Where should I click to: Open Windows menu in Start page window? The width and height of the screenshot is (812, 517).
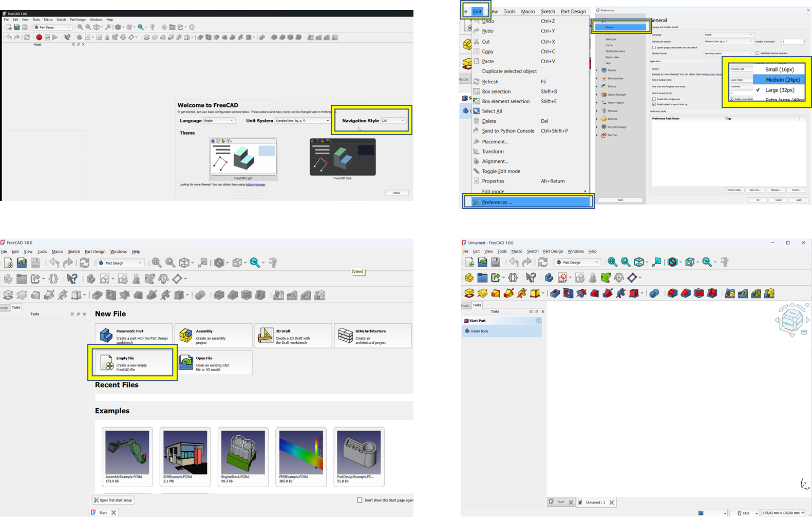118,252
